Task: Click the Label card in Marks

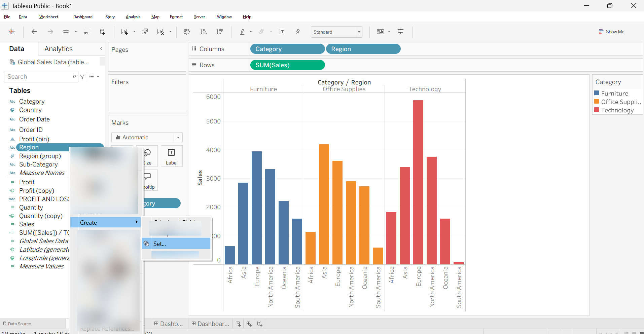Action: [172, 156]
